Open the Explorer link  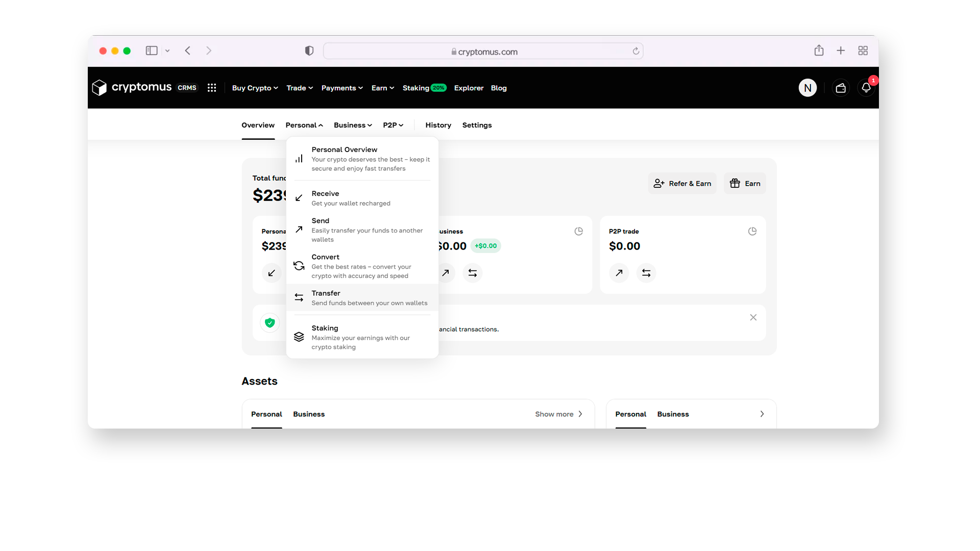(x=469, y=88)
